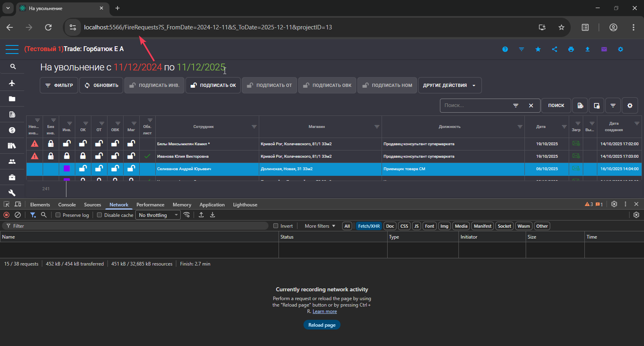644x346 pixels.
Task: Click the blue star favorites icon
Action: 538,49
